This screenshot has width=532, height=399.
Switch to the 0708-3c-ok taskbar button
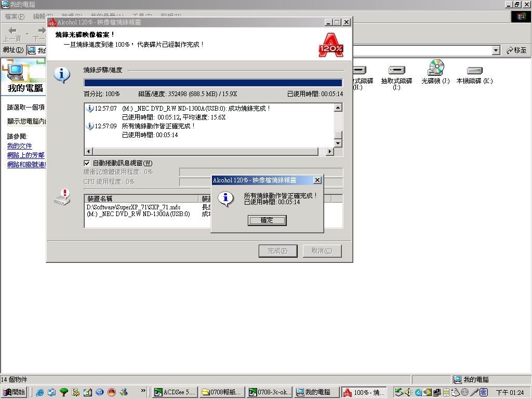click(x=270, y=392)
